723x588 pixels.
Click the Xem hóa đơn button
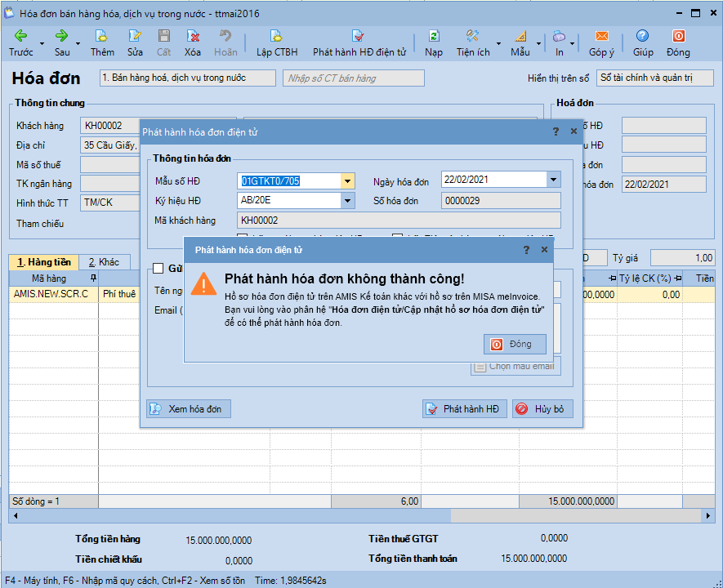[x=189, y=409]
